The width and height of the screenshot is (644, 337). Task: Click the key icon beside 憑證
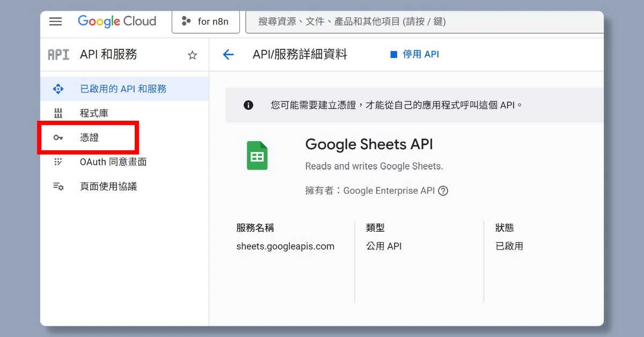58,138
